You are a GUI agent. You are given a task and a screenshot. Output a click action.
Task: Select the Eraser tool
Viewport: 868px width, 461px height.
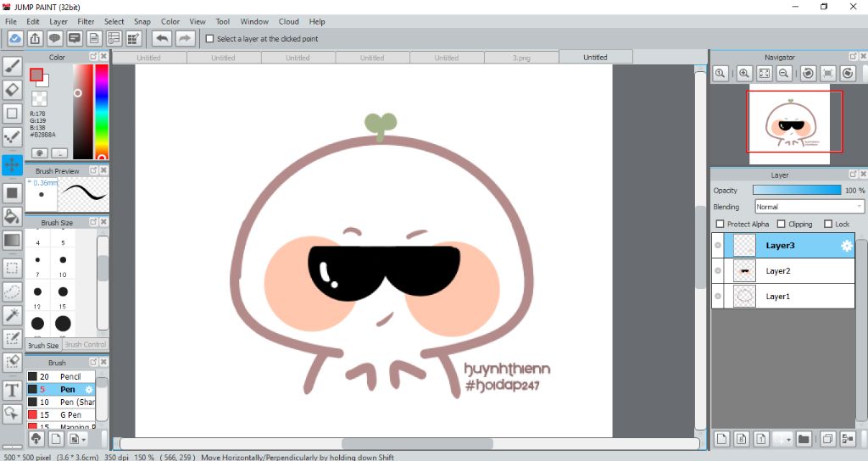tap(12, 90)
